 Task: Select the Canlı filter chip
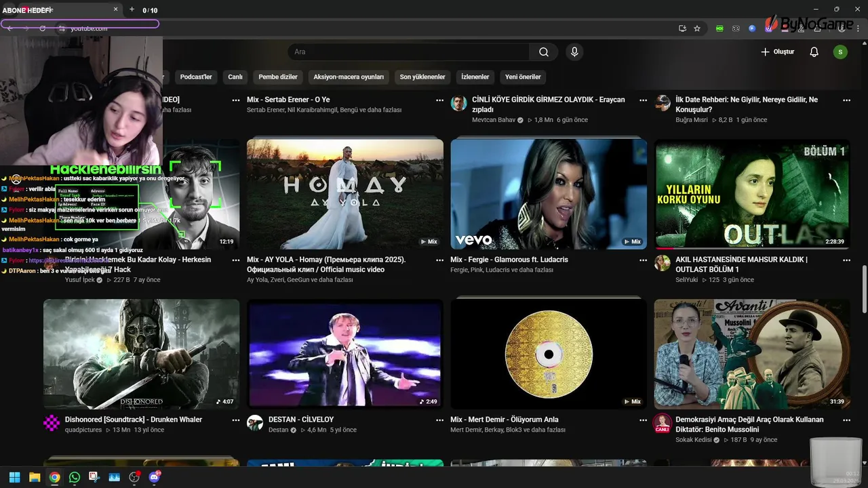point(235,77)
